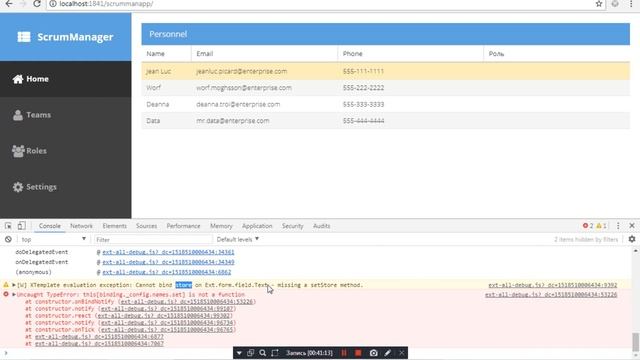Select the Data name cell
The width and height of the screenshot is (640, 360).
(166, 121)
